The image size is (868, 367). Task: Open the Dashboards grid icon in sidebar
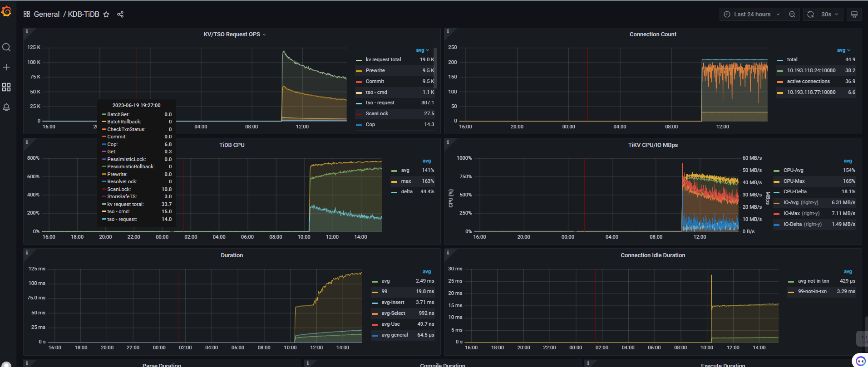click(6, 87)
